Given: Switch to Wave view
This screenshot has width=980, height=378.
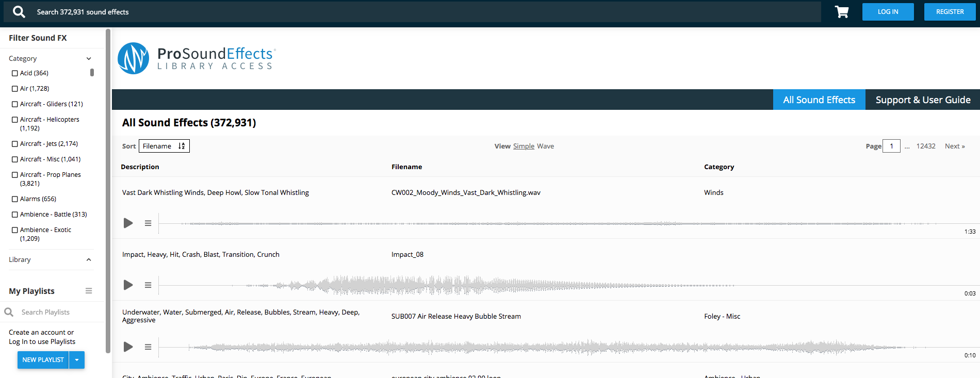Looking at the screenshot, I should click(545, 146).
